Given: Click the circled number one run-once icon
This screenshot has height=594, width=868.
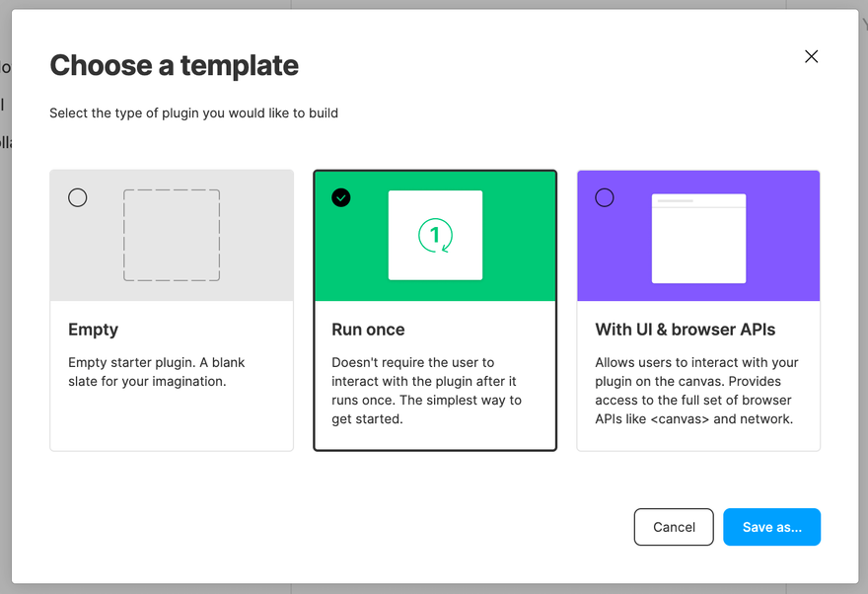Looking at the screenshot, I should point(435,235).
